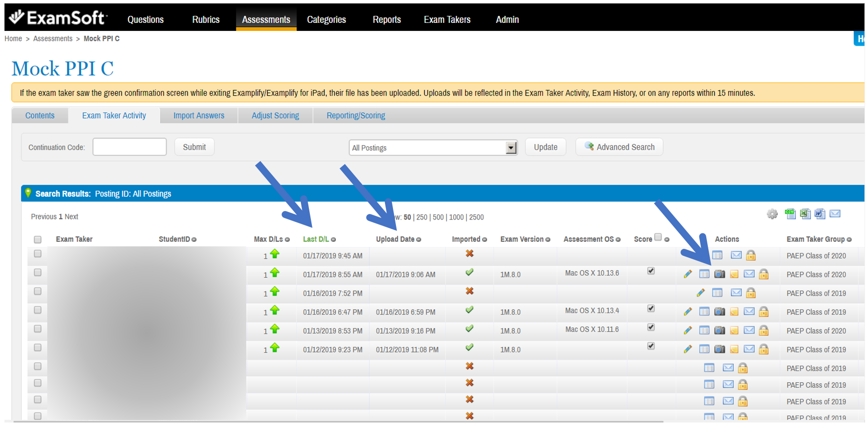Open the Reporting/Scoring tab

click(356, 115)
